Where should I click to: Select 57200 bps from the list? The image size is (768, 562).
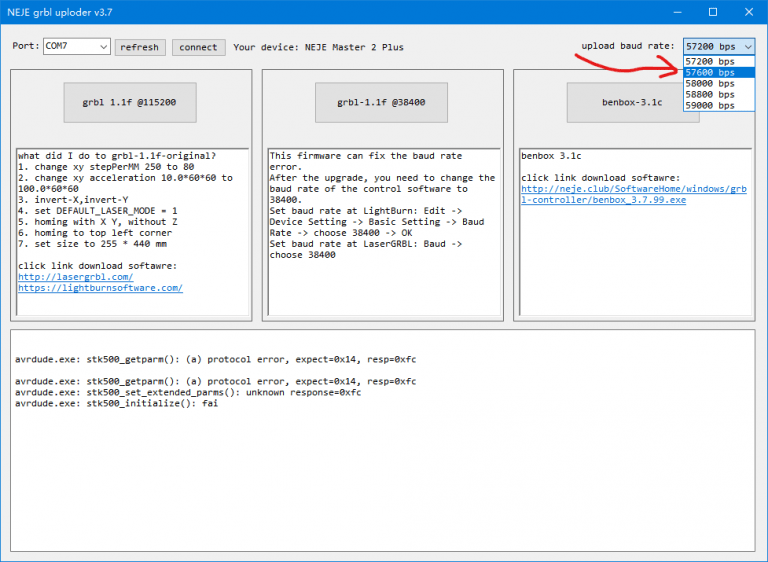pos(719,61)
